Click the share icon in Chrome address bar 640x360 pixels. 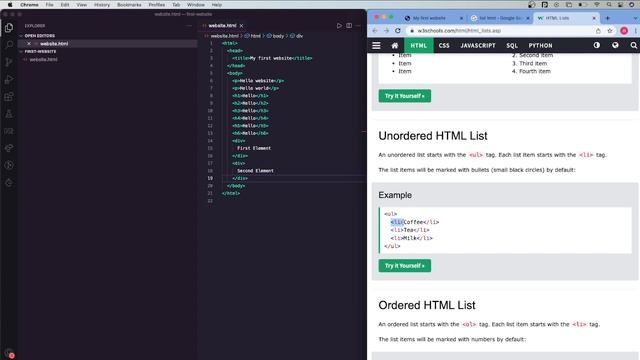point(598,31)
